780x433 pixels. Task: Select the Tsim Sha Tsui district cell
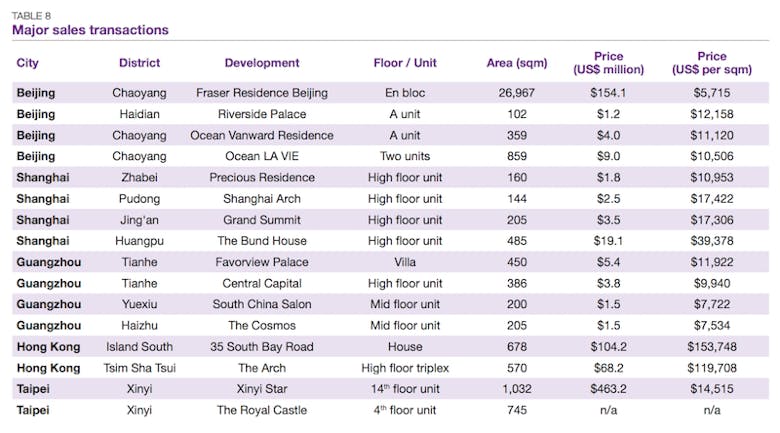(x=139, y=368)
